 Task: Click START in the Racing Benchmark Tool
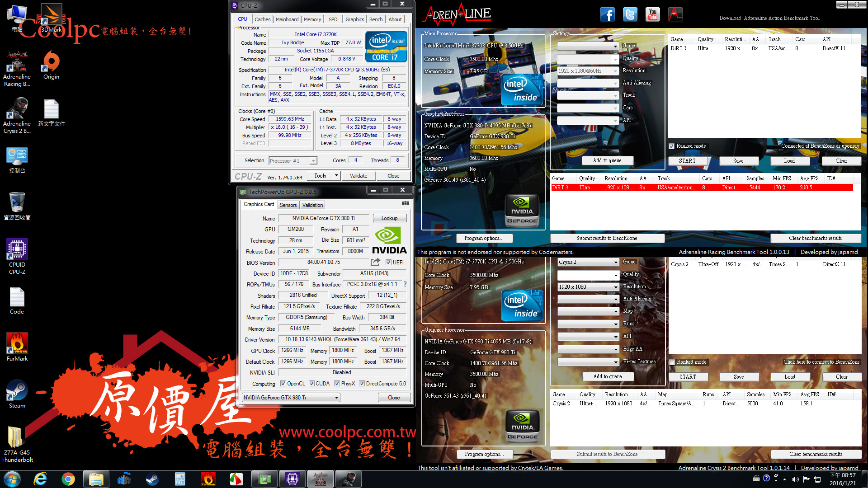click(687, 161)
